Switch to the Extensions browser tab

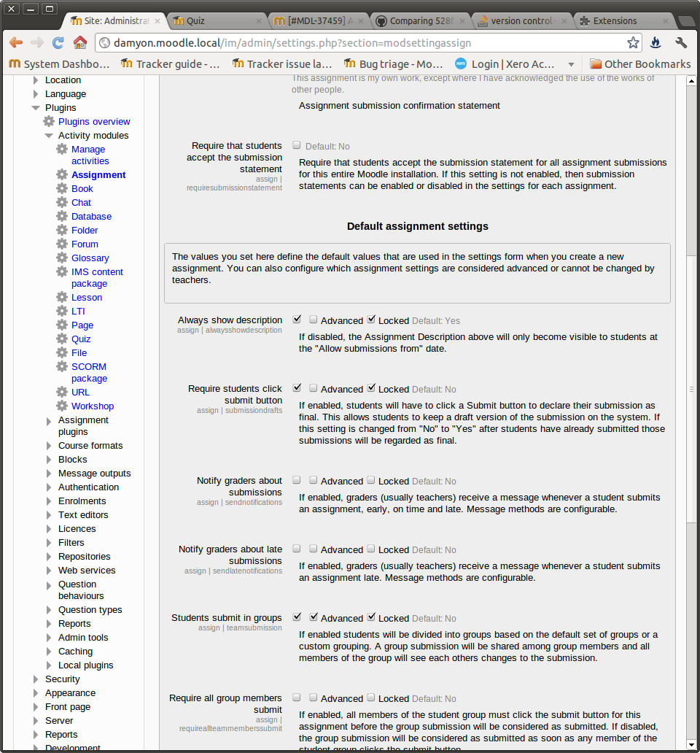click(x=623, y=20)
